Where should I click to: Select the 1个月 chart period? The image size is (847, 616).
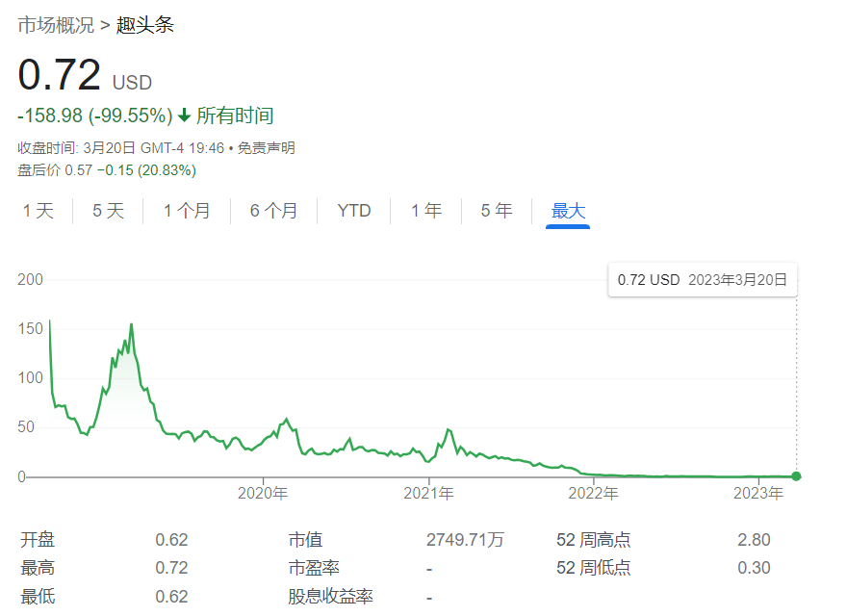tap(187, 210)
